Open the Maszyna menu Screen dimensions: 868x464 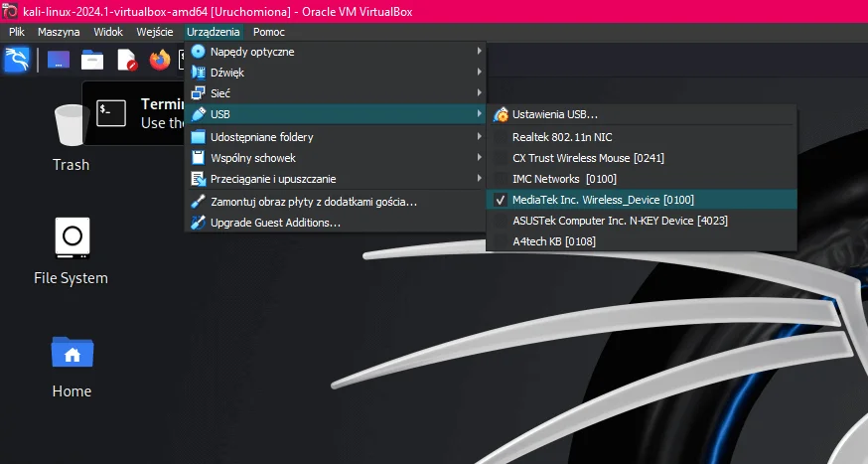(59, 32)
